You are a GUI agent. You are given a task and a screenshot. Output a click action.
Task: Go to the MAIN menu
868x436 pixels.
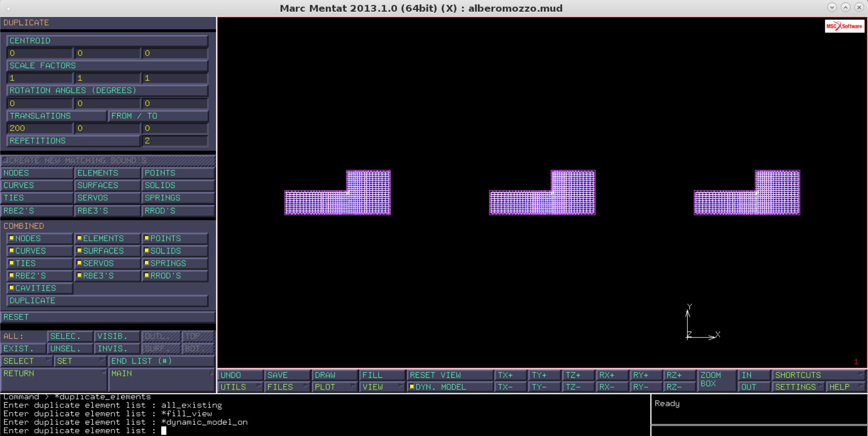coord(161,380)
